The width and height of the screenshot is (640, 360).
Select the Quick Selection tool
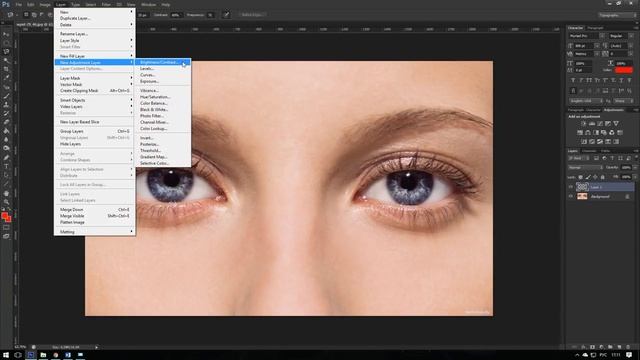coord(6,60)
